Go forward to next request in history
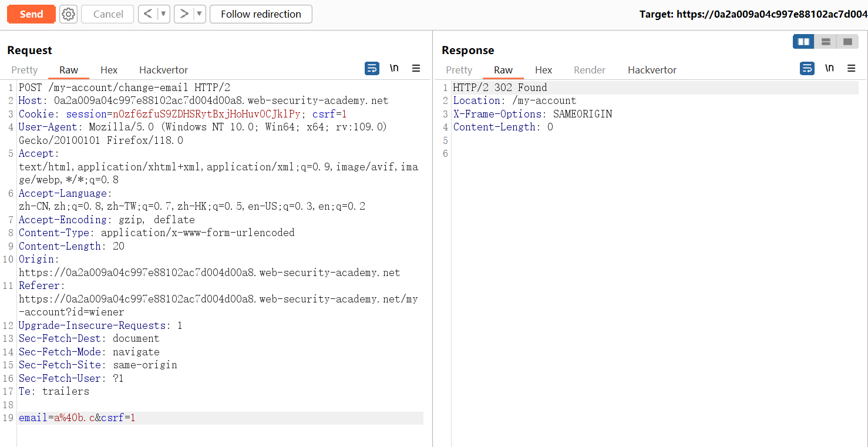Viewport: 868px width, 447px height. coord(184,14)
